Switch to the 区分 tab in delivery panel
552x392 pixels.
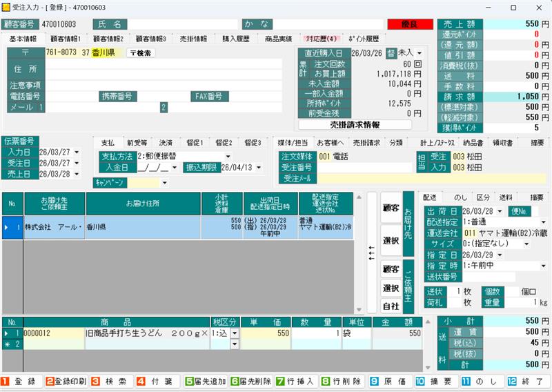(483, 197)
